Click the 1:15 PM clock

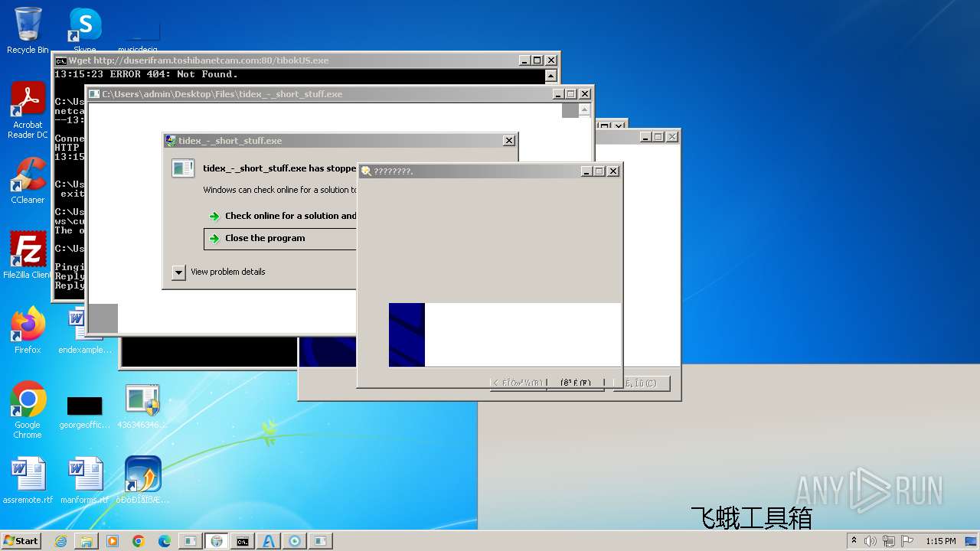(x=940, y=541)
